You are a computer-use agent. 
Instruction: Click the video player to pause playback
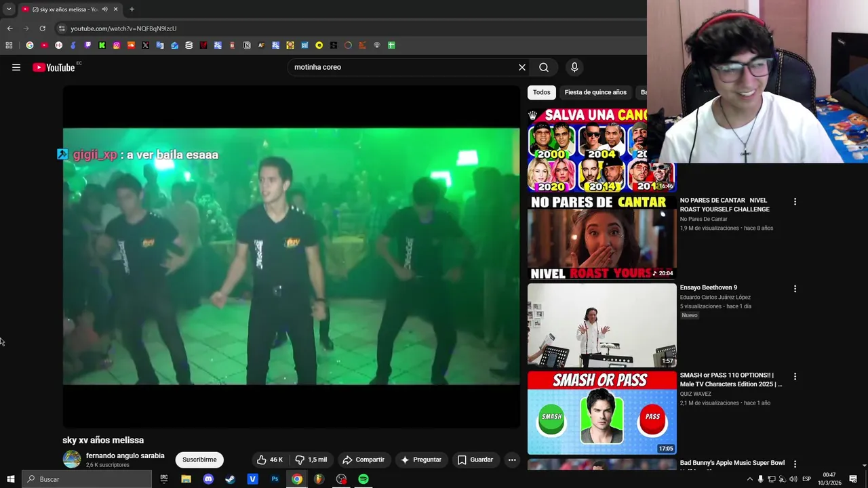(292, 256)
